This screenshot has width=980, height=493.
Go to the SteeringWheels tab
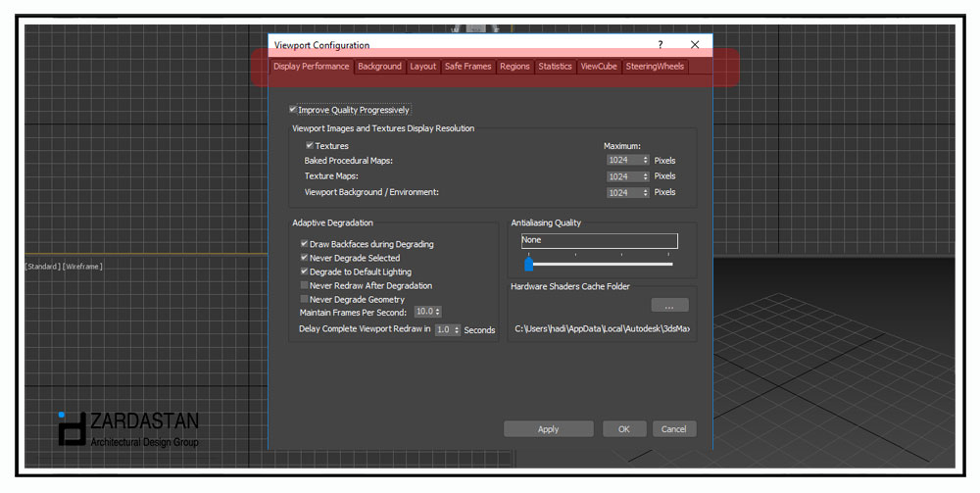tap(655, 67)
